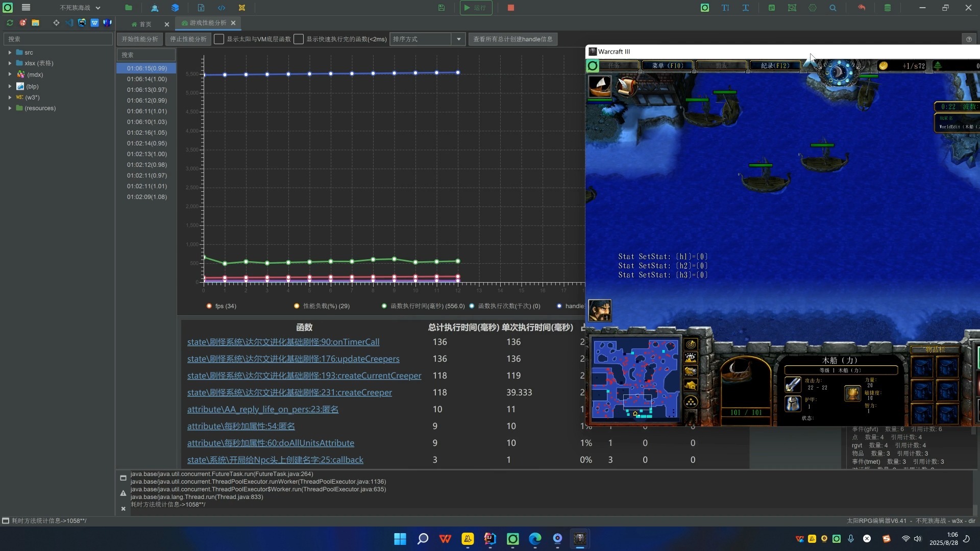Click the green 运行 run button
980x551 pixels.
point(476,8)
